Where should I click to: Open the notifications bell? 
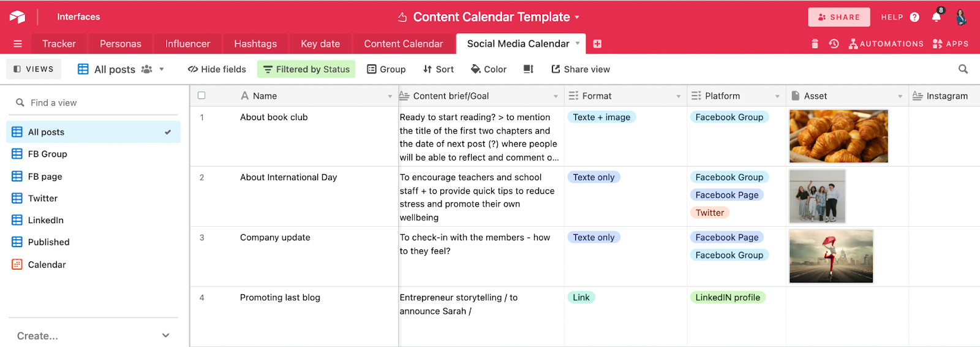point(937,17)
